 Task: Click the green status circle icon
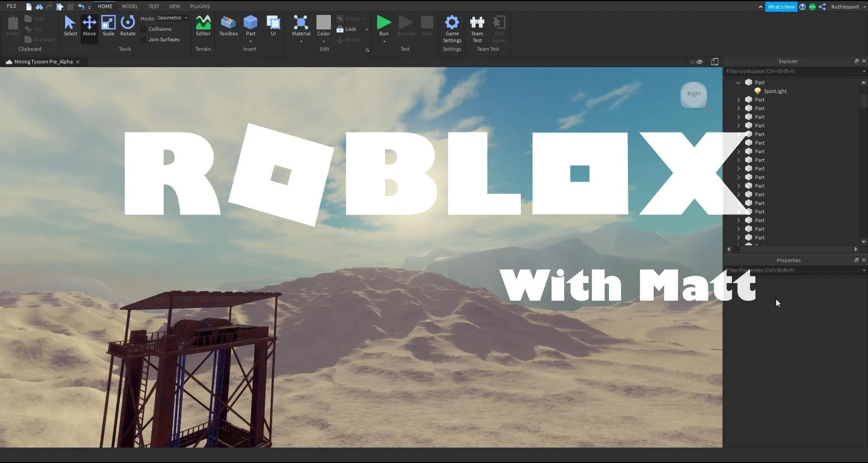pyautogui.click(x=812, y=7)
